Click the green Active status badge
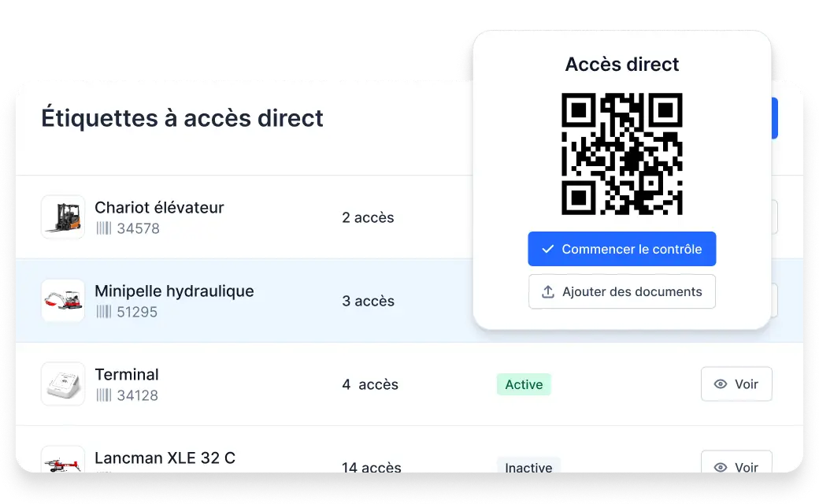The width and height of the screenshot is (819, 504). coord(524,384)
